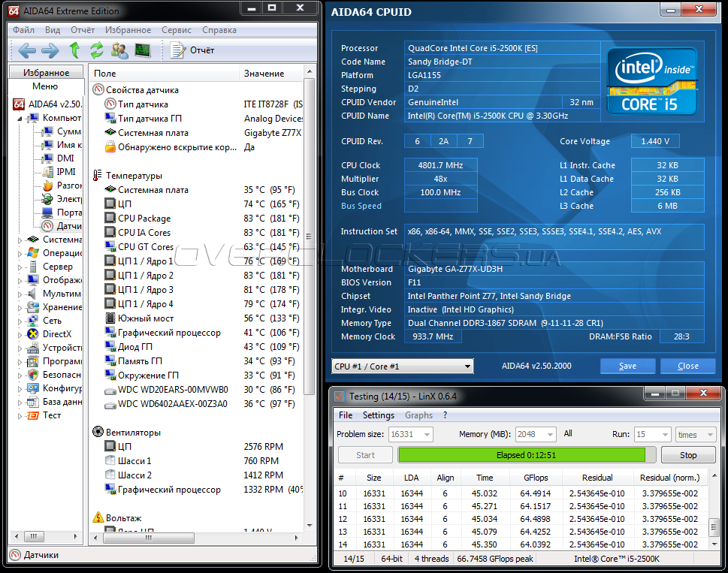Click the Back navigation arrow in AIDA64 toolbar

coord(27,50)
